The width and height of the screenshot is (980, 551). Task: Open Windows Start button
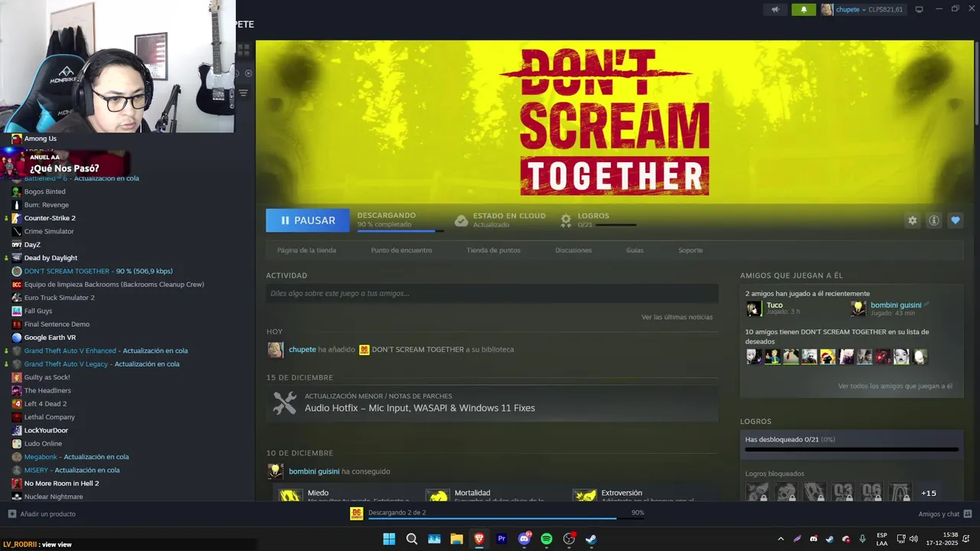tap(389, 539)
